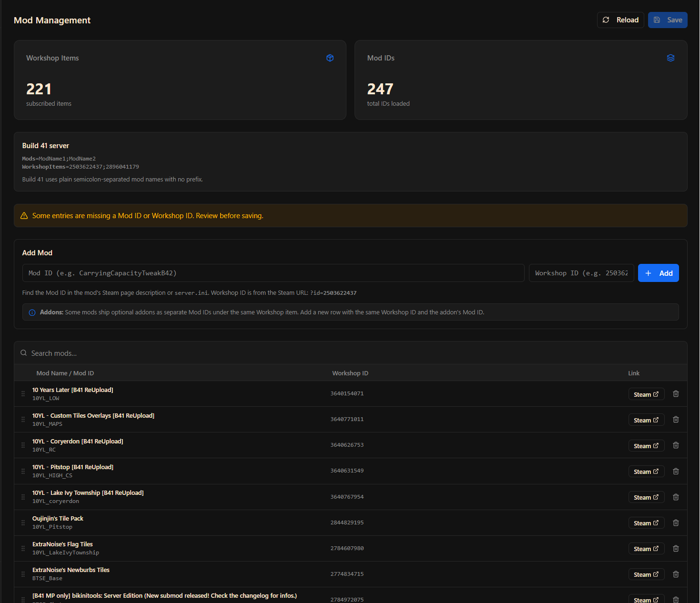Click the Mod Management page title

(x=52, y=20)
